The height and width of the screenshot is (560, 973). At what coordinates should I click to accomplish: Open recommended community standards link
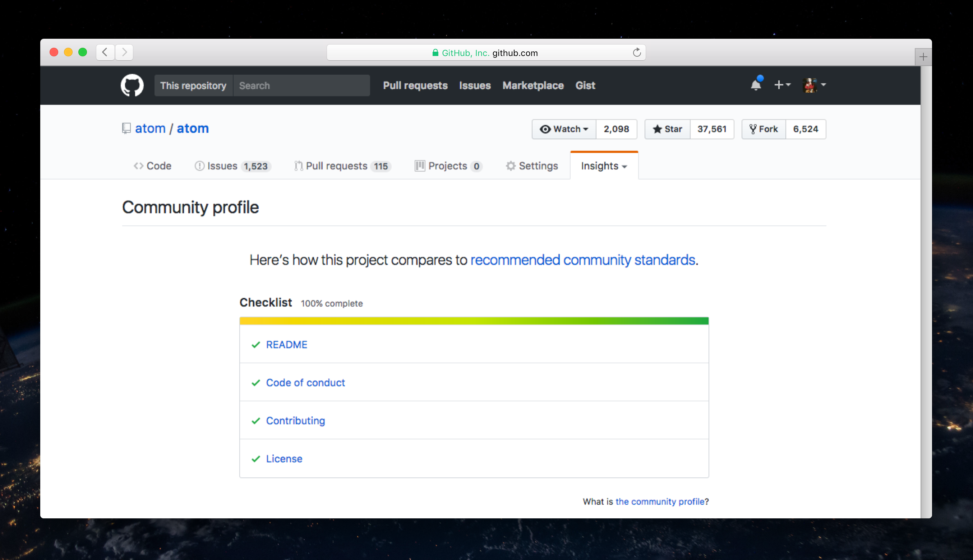click(x=582, y=260)
